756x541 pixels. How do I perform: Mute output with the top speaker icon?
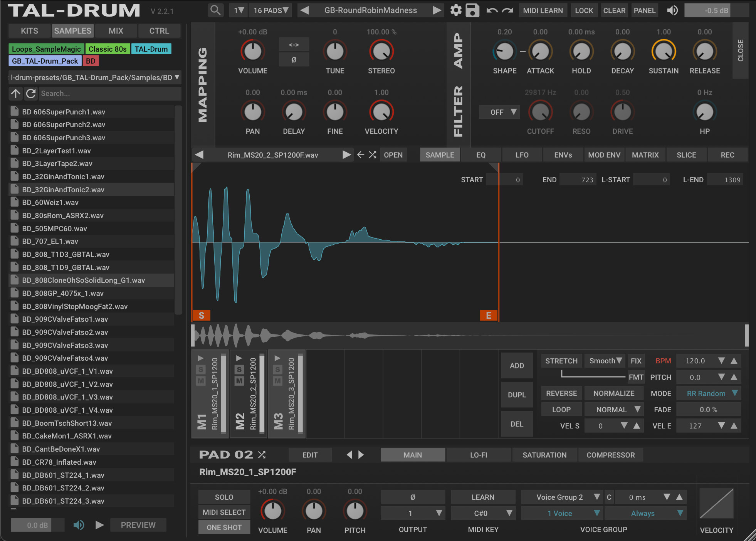pos(672,10)
